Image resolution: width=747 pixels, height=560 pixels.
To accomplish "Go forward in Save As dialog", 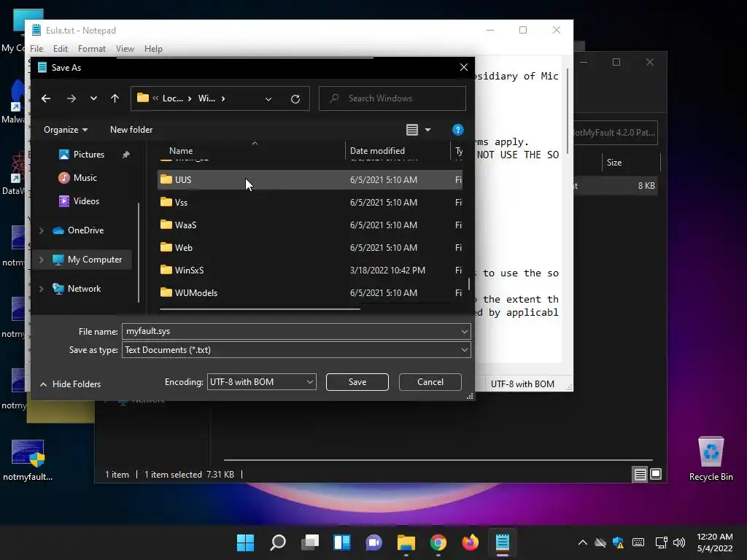I will point(71,98).
